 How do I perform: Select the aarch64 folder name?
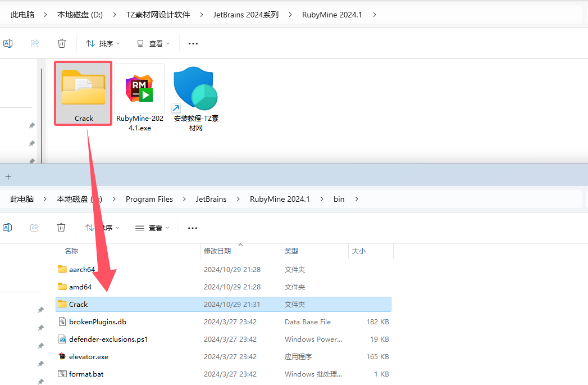click(x=82, y=269)
